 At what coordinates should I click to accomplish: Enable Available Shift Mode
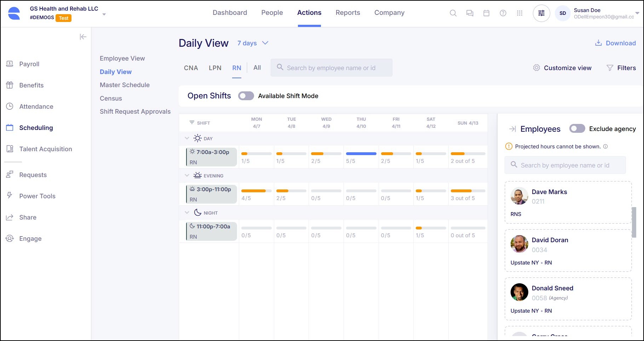point(246,96)
